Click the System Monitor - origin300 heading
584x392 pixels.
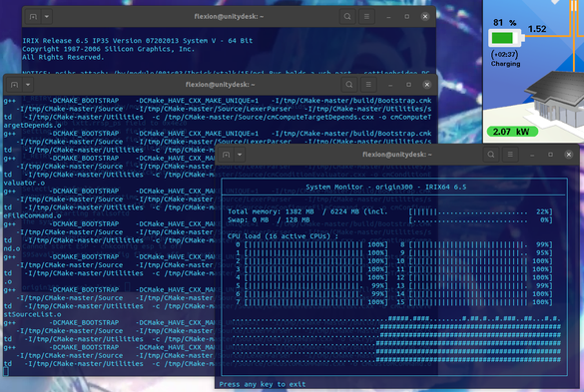[386, 187]
